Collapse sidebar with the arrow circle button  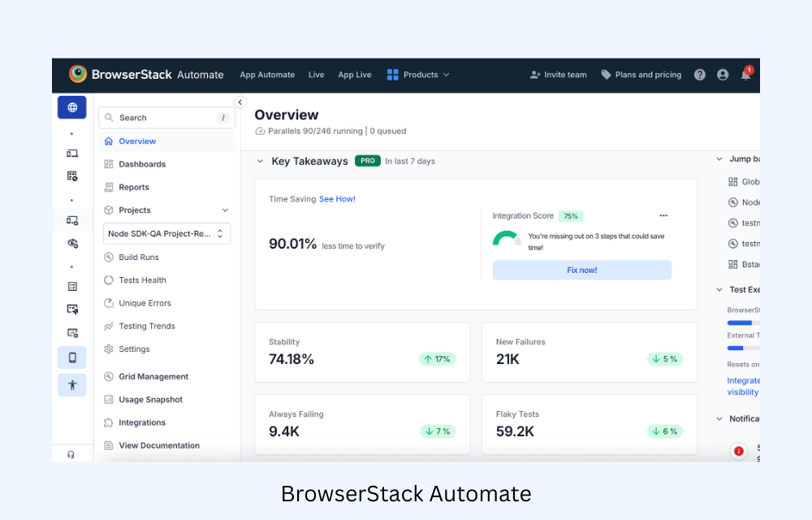(240, 102)
